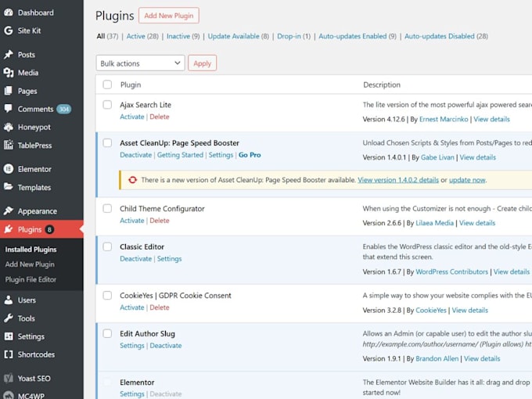The height and width of the screenshot is (399, 532).
Task: Click the Yoast SEO logo icon
Action: (9, 379)
